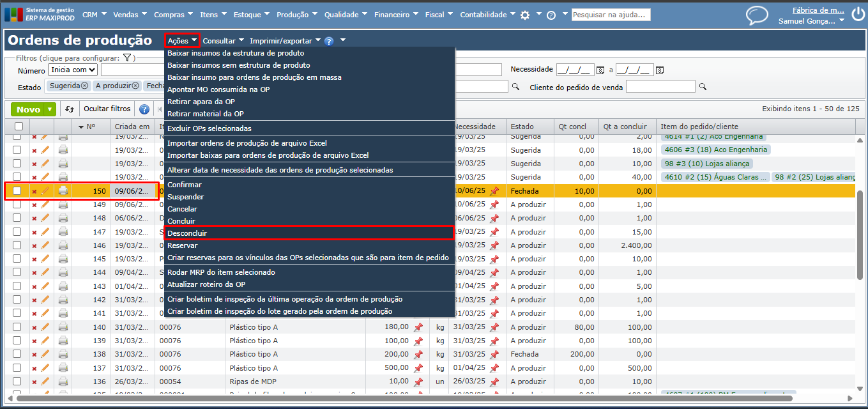The width and height of the screenshot is (868, 409).
Task: Select 'Excluir OPs selecionadas' menu entry
Action: tap(209, 128)
